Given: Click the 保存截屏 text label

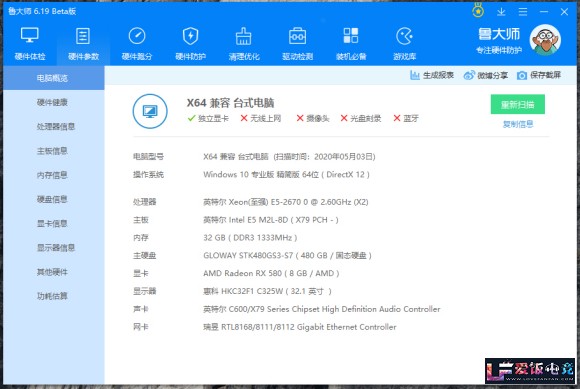Looking at the screenshot, I should 546,75.
